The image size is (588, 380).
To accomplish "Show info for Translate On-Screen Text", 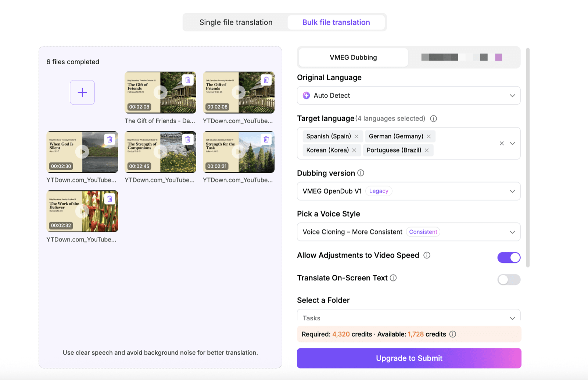I will 393,278.
